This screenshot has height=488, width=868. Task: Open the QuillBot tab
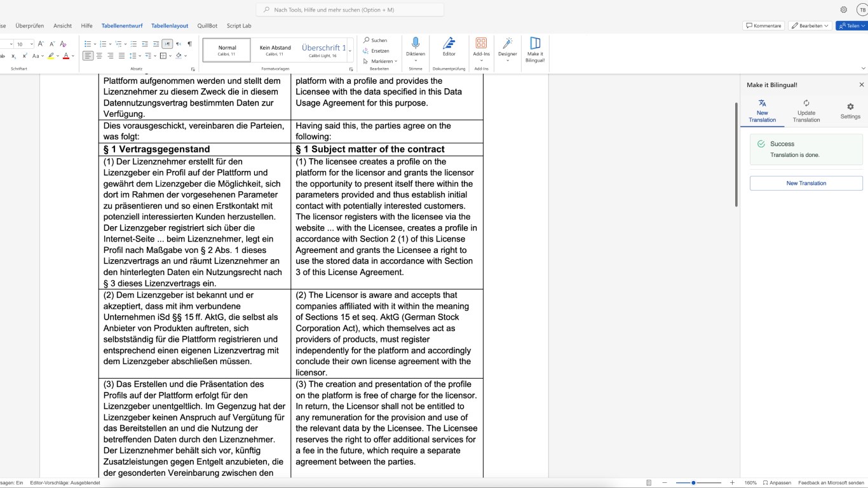coord(208,26)
